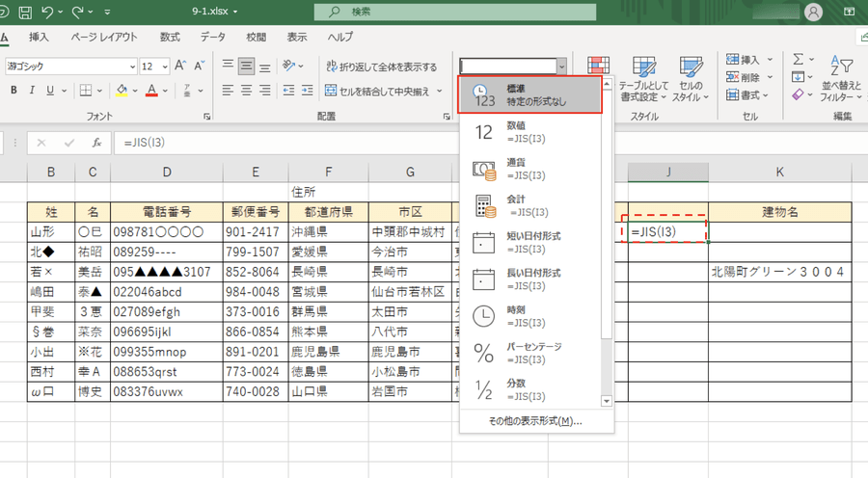The image size is (868, 478).
Task: Increase font size with large A icon
Action: click(x=180, y=66)
